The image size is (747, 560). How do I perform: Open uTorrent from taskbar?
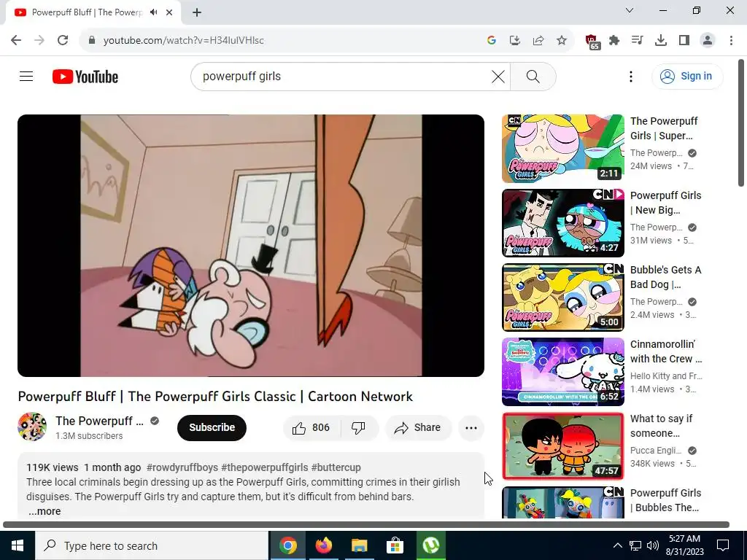[x=430, y=545]
